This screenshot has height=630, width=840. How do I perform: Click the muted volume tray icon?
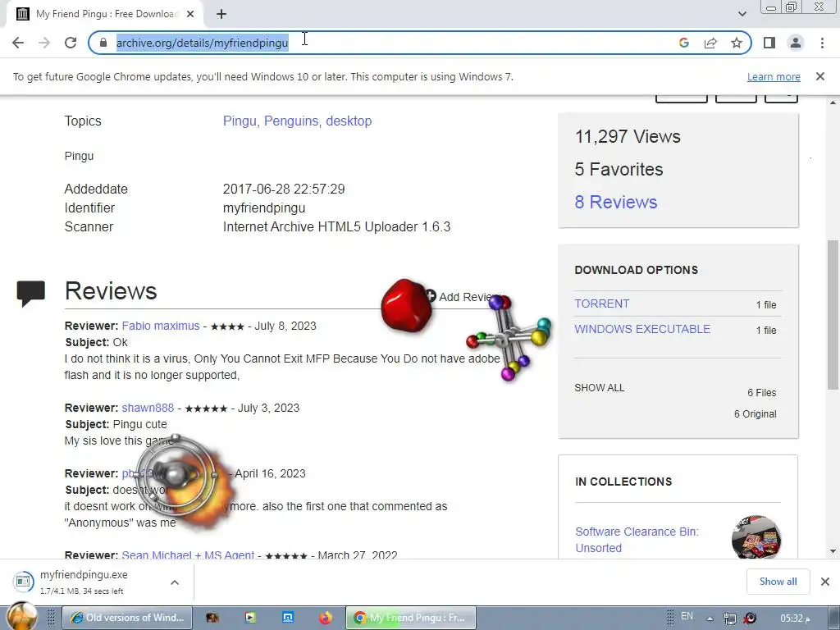[x=750, y=619]
